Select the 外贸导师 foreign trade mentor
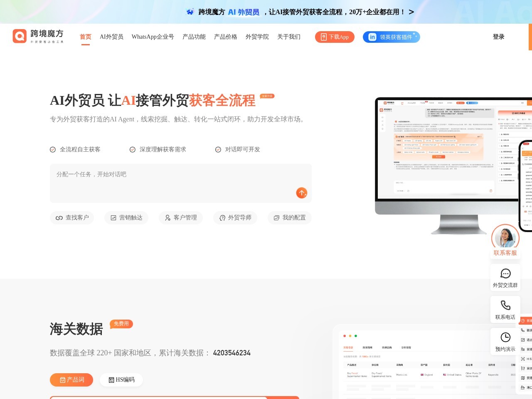 pos(235,217)
